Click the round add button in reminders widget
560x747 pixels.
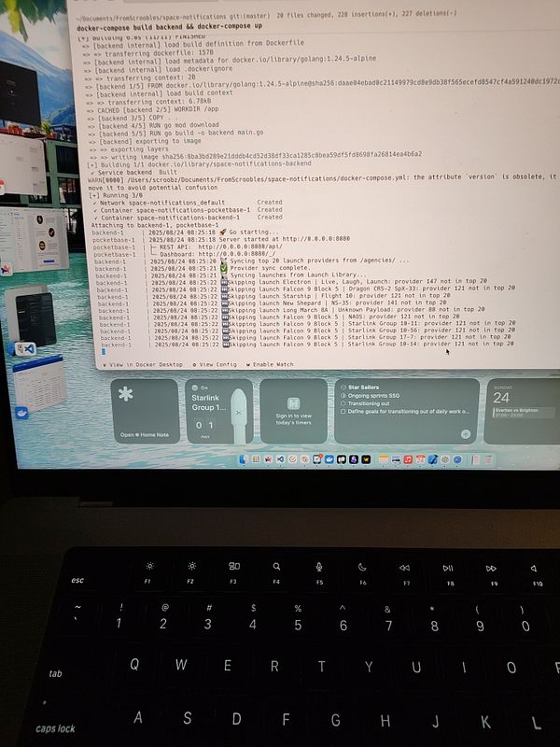point(466,433)
